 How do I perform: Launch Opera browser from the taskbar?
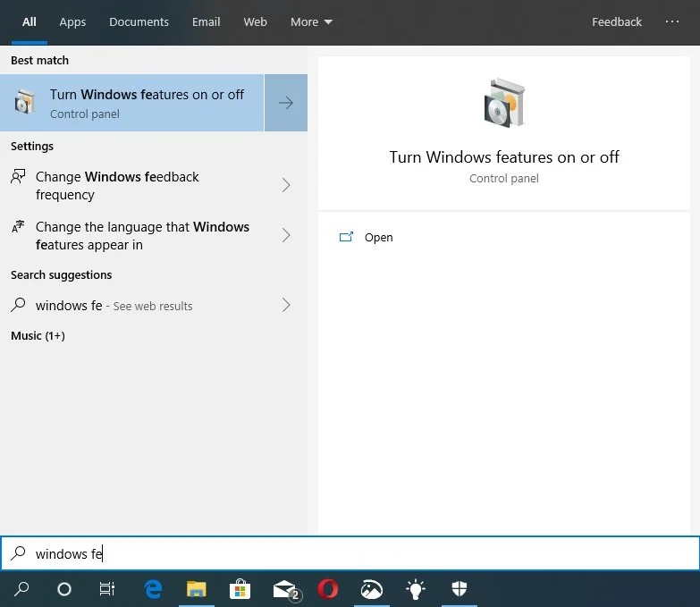pos(328,589)
